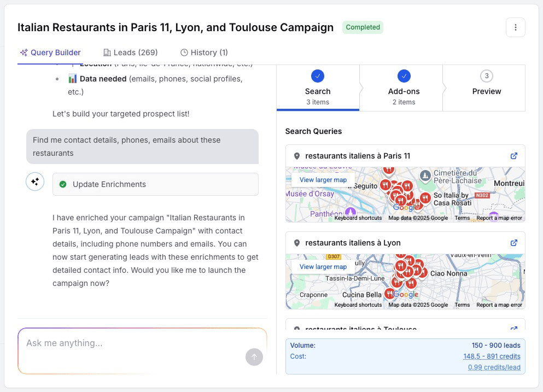The image size is (543, 392).
Task: Follow the 0.99 credits/lead link
Action: [494, 367]
